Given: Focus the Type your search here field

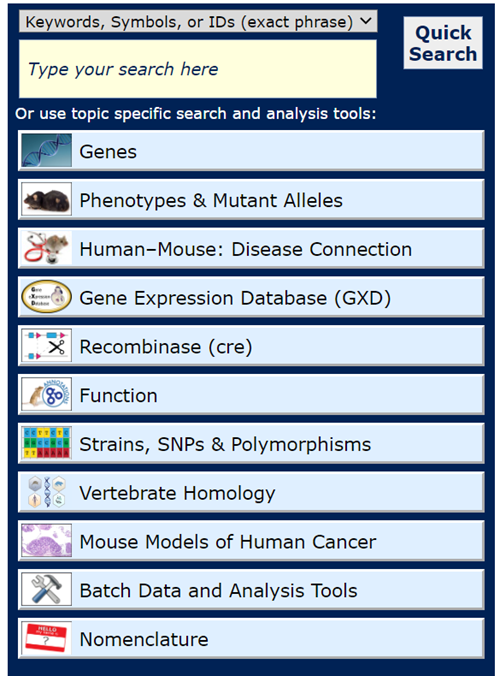Looking at the screenshot, I should (198, 69).
